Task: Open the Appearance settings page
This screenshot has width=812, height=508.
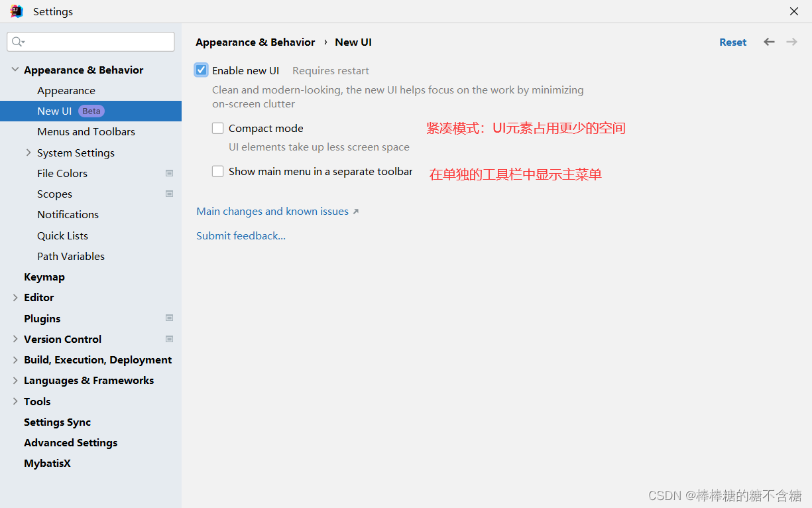Action: [x=66, y=90]
